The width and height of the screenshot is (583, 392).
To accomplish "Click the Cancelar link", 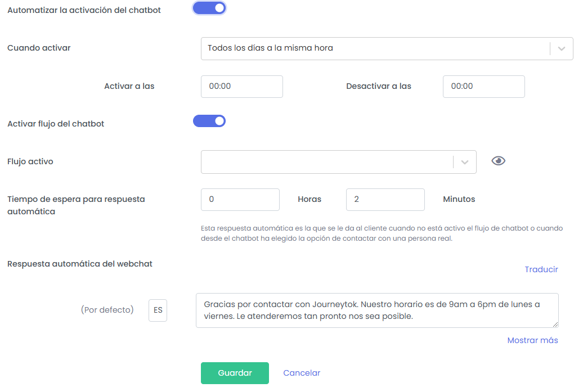I will (302, 373).
